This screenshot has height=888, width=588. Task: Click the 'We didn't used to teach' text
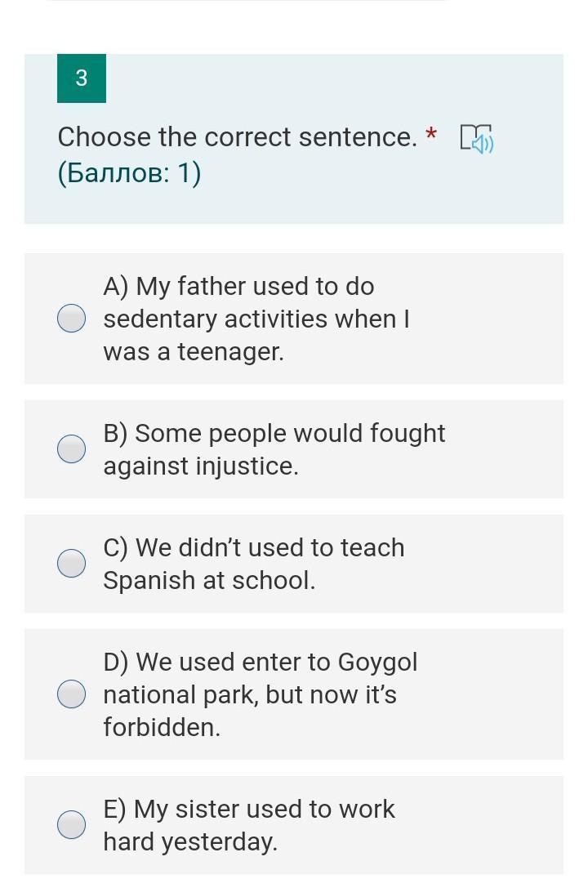click(x=254, y=547)
